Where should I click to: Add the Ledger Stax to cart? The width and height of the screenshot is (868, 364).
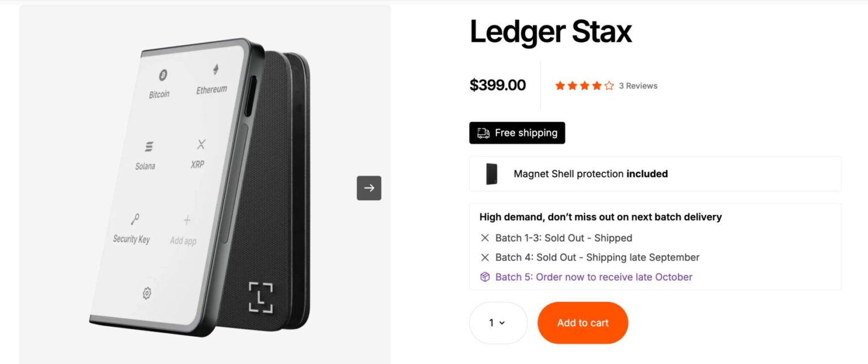pyautogui.click(x=583, y=322)
